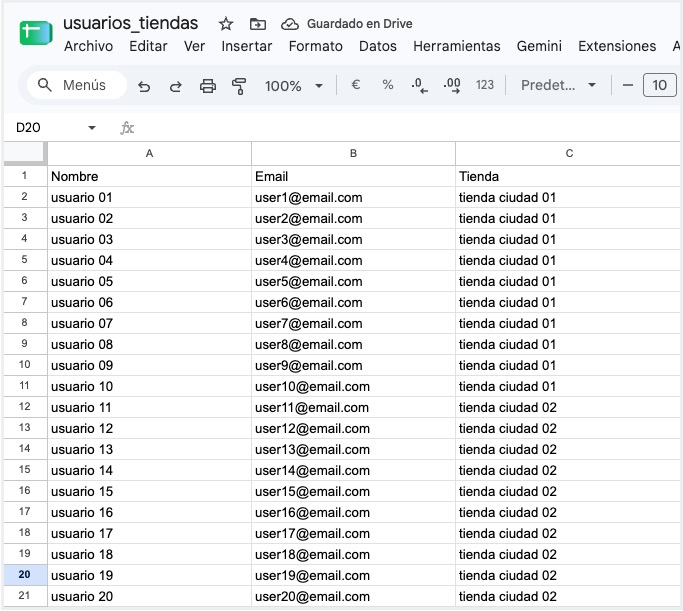Click tienda ciudad 02 in row 21
The image size is (683, 611).
click(x=568, y=596)
